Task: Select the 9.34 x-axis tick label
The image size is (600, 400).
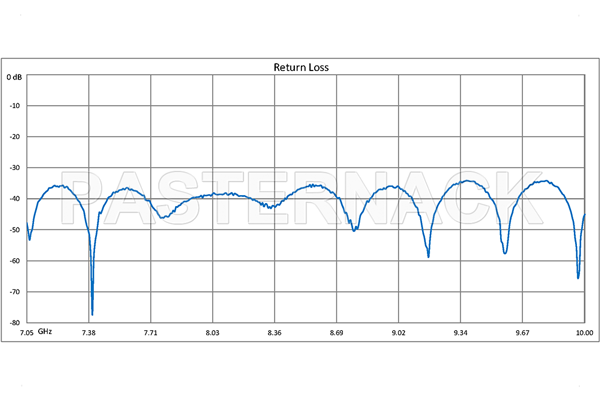Action: (x=460, y=331)
